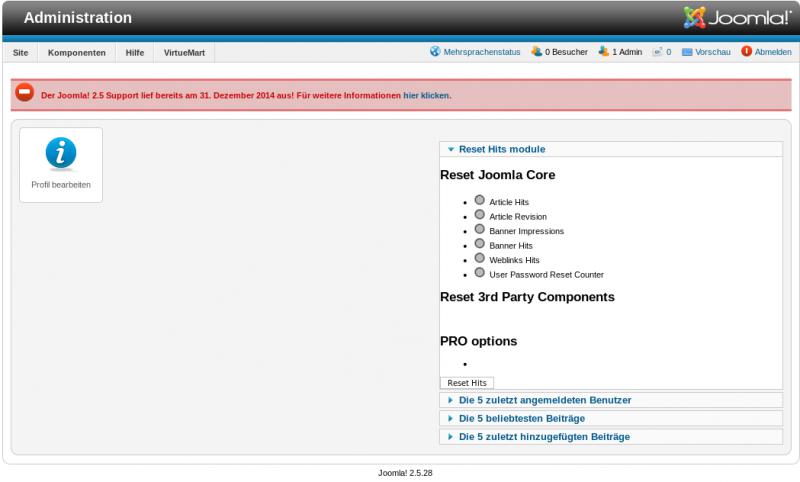This screenshot has width=800, height=482.
Task: Expand Die 5 zuletzt hinzugefügten Beiträge
Action: click(x=544, y=437)
